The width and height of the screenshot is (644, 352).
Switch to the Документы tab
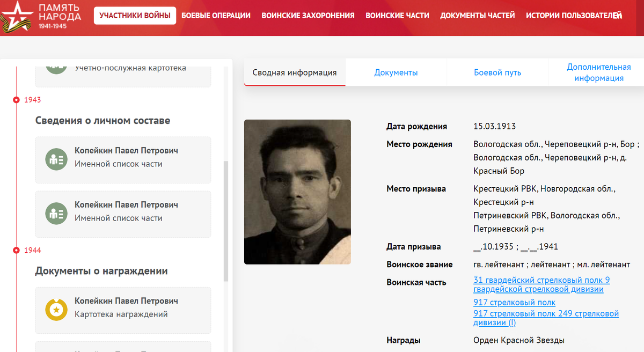pyautogui.click(x=396, y=72)
